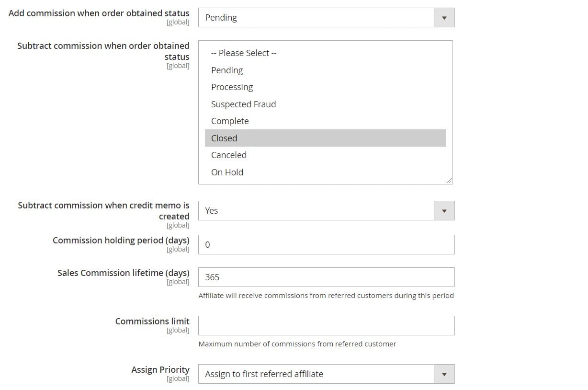Viewport: 588px width, 390px height.
Task: Select 'Canceled' in the status list
Action: [325, 155]
